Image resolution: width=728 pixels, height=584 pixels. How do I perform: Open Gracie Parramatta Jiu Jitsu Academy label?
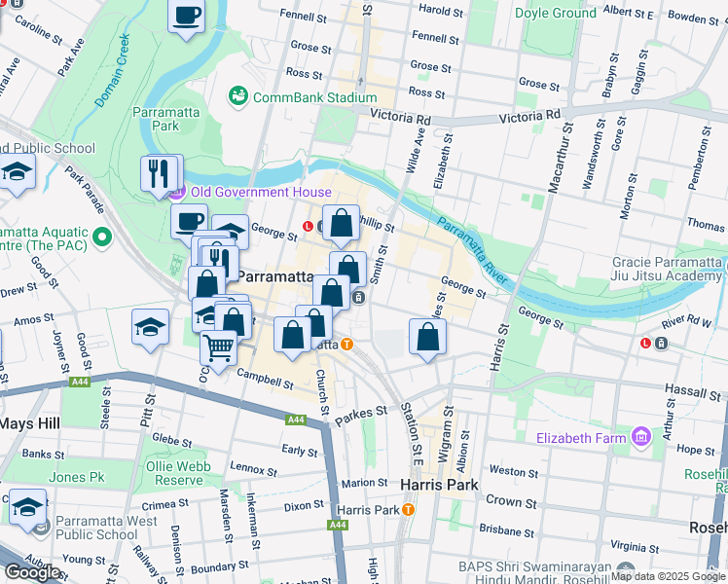[x=668, y=269]
